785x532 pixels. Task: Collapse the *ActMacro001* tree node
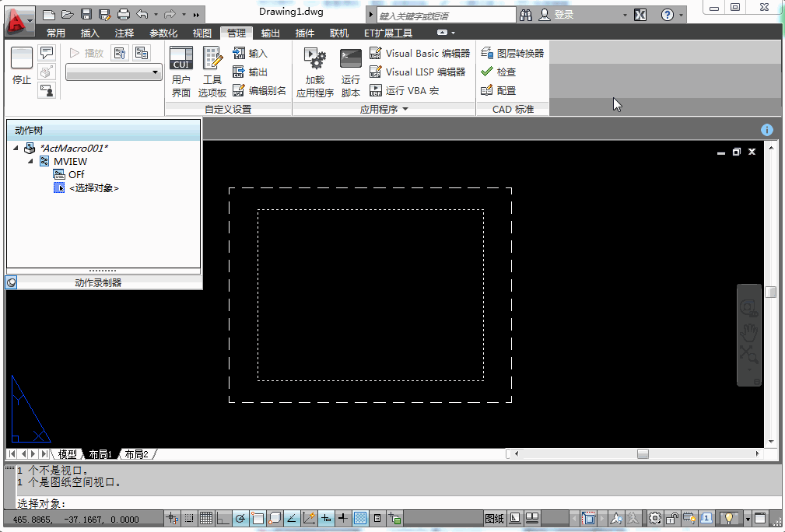pos(16,148)
